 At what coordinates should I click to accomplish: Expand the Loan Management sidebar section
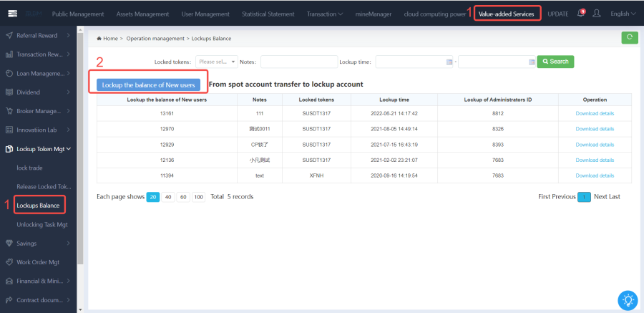pos(68,73)
